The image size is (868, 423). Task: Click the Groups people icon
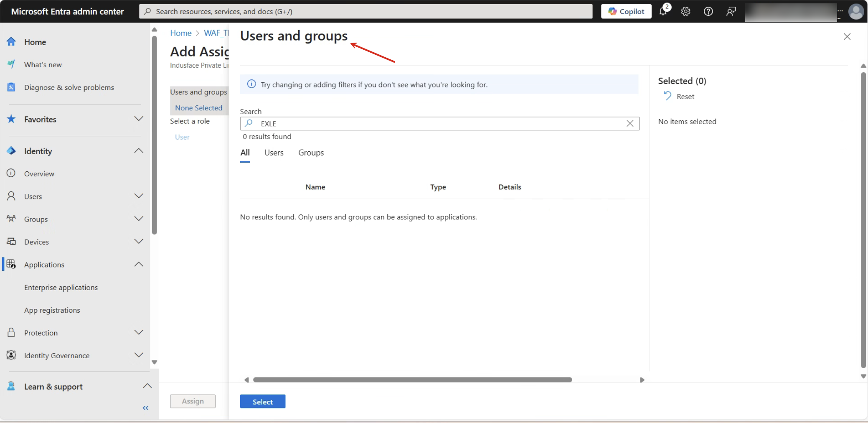[11, 219]
